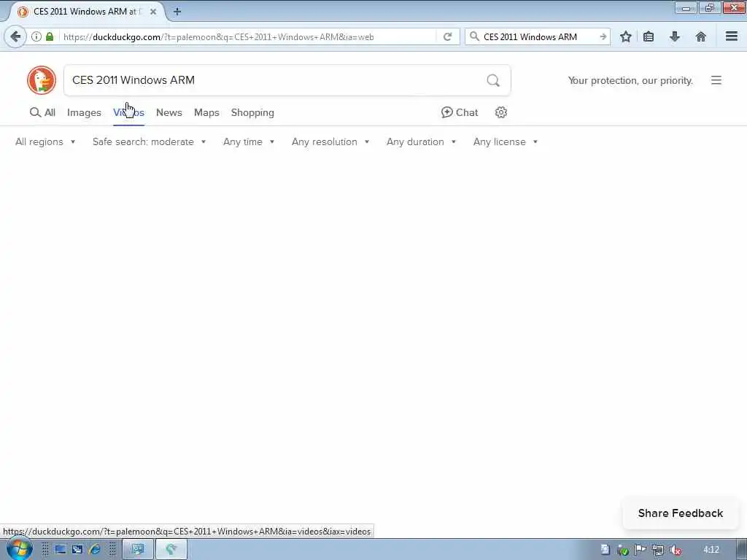The image size is (747, 560).
Task: Go back using the browser back arrow
Action: tap(15, 36)
